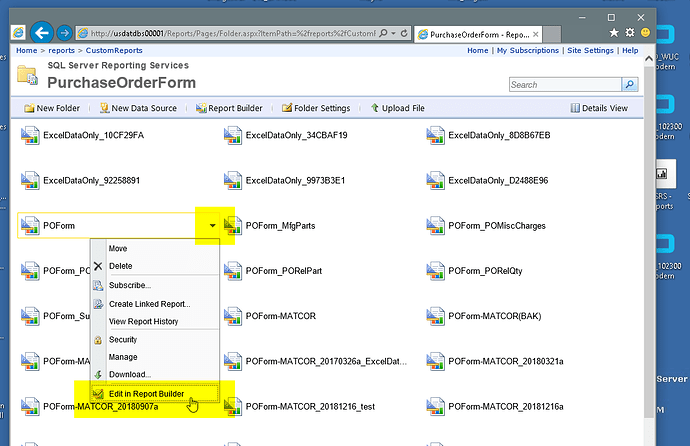Open report POForm-MATCOR(BAK)

495,316
